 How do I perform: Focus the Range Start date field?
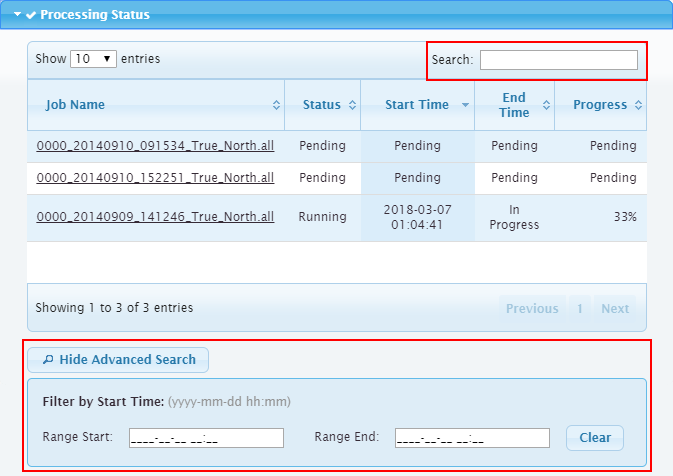(x=206, y=438)
